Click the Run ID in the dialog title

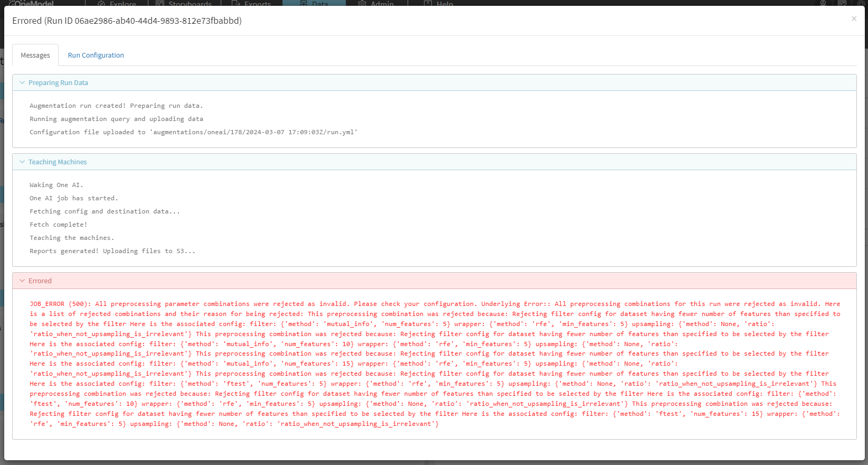coord(157,21)
